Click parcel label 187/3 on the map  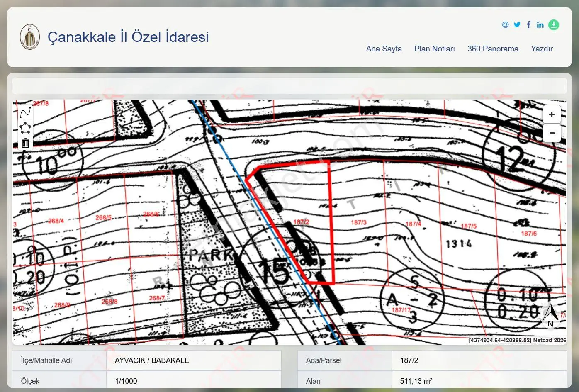coord(359,222)
